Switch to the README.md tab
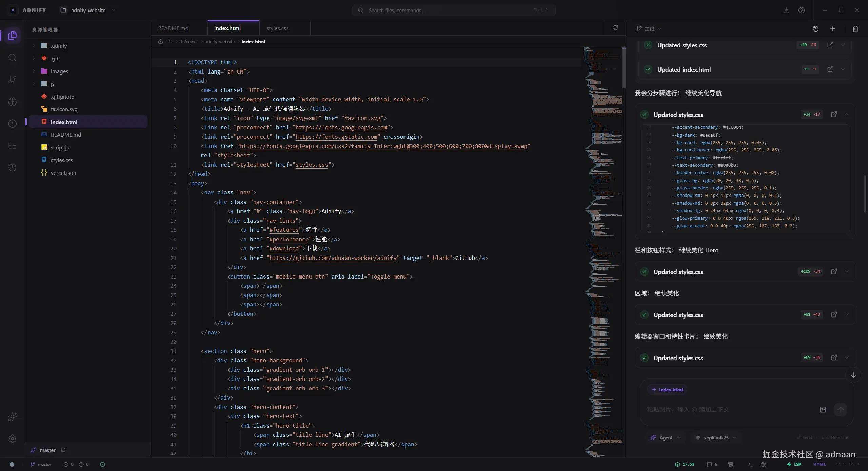The width and height of the screenshot is (868, 471). 173,28
